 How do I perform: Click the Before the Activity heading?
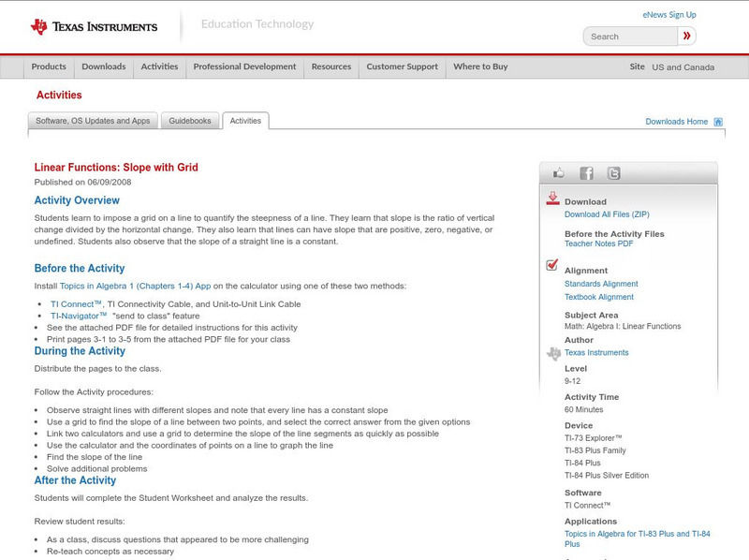click(80, 269)
